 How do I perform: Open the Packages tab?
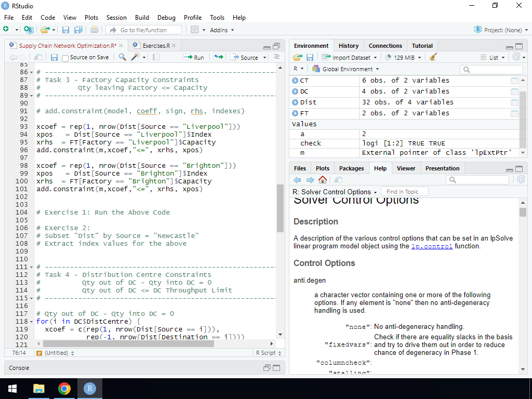351,168
